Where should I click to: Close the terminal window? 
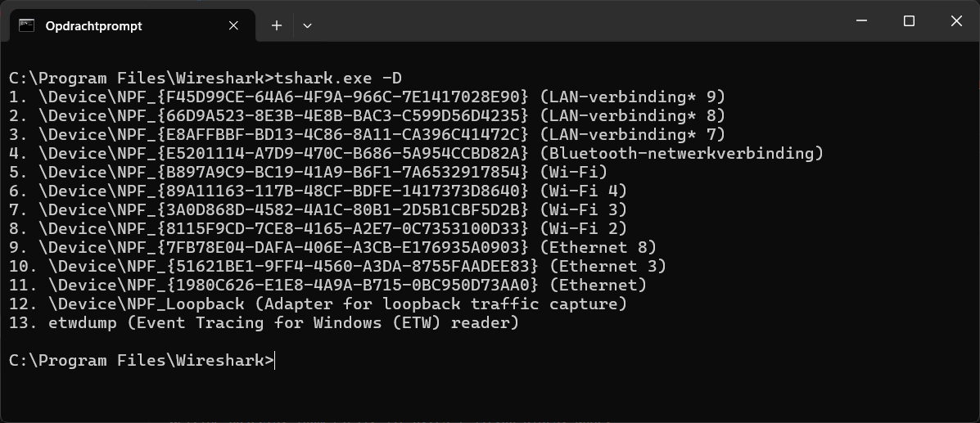(956, 21)
